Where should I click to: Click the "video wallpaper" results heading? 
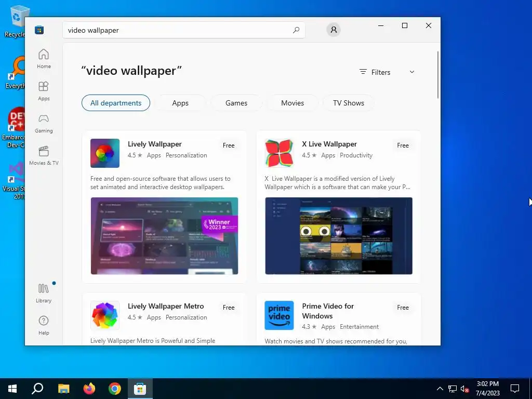tap(131, 71)
